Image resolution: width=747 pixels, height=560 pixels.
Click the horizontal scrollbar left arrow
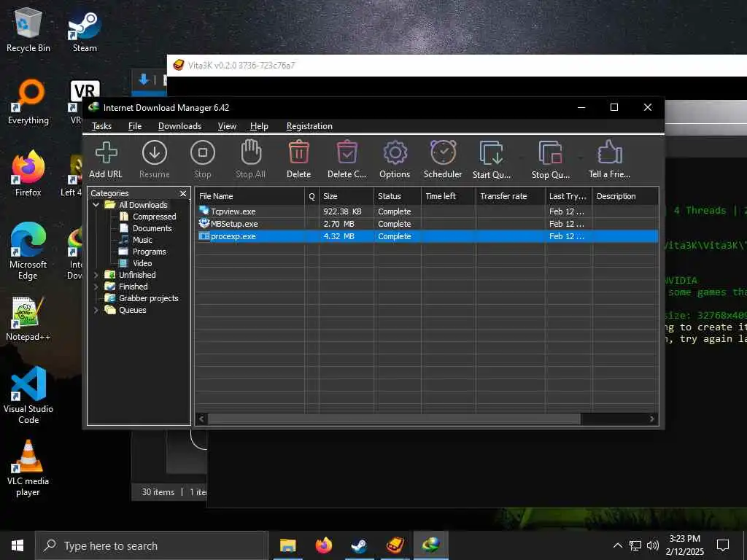click(x=201, y=419)
